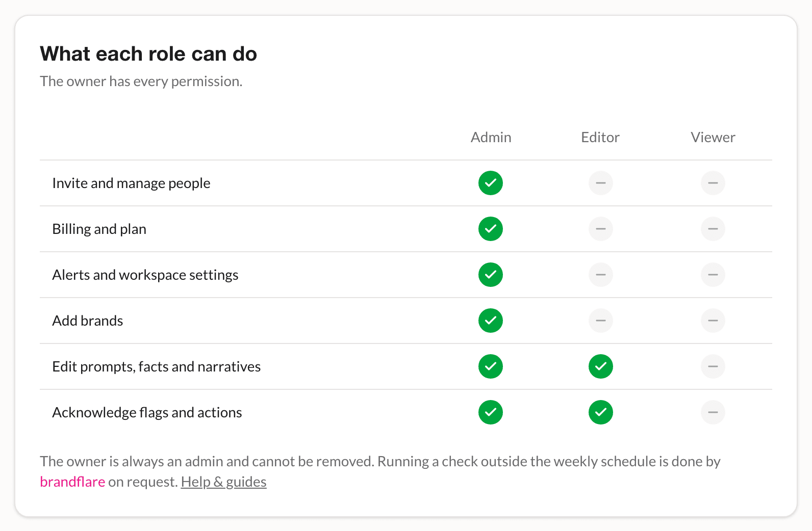Click Editor dash for Add brands
812x531 pixels.
[x=601, y=321]
